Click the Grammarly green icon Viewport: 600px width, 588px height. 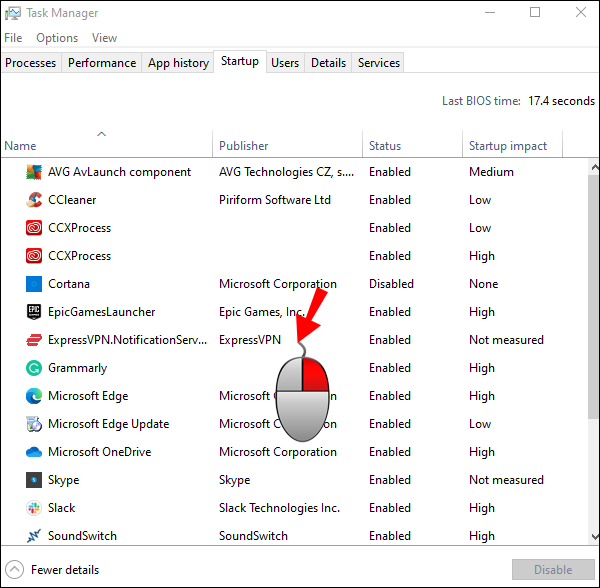click(x=34, y=368)
